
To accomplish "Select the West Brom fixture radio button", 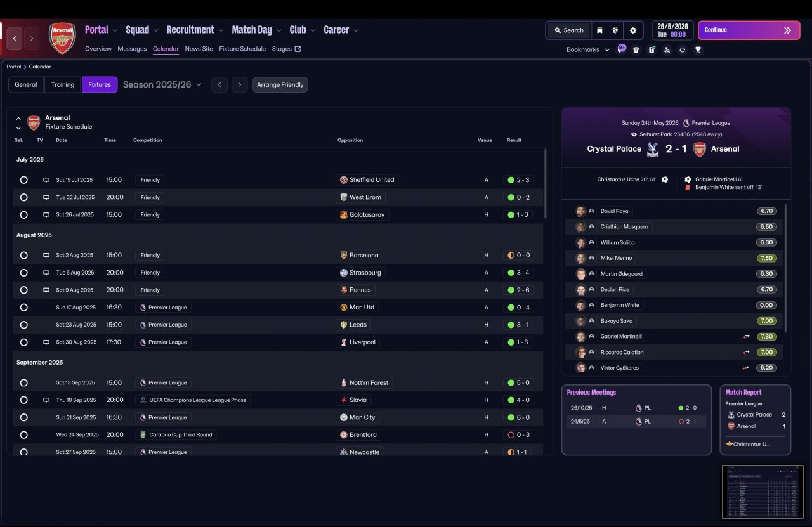I will coord(23,197).
